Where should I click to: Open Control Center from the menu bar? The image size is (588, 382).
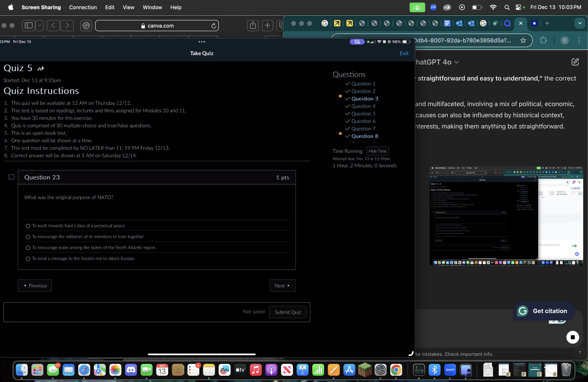click(x=519, y=7)
